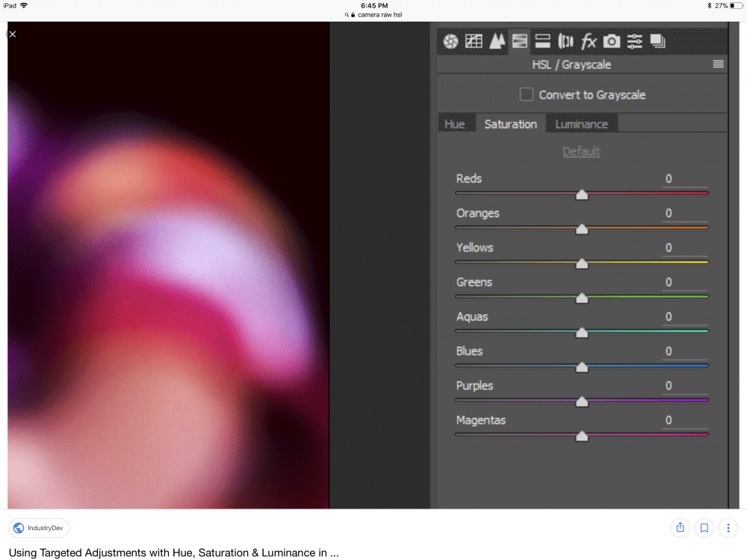Open the Snapshots panel icon
The width and height of the screenshot is (747, 560).
657,41
